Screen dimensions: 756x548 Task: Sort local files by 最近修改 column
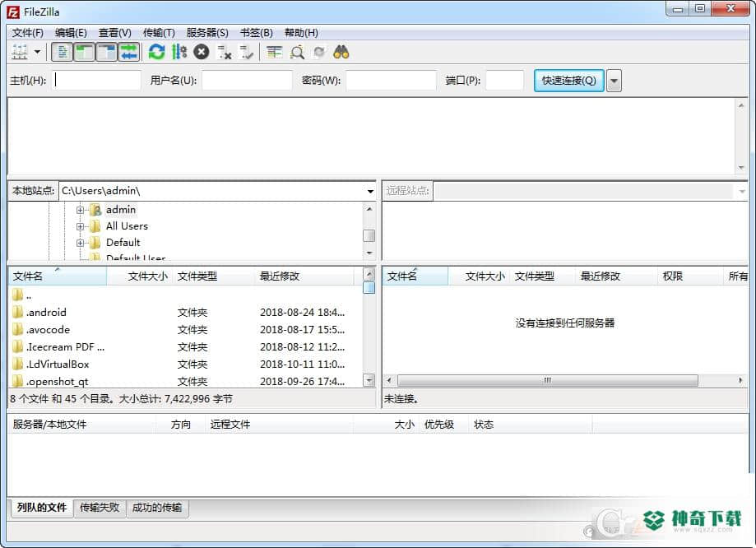click(x=304, y=276)
